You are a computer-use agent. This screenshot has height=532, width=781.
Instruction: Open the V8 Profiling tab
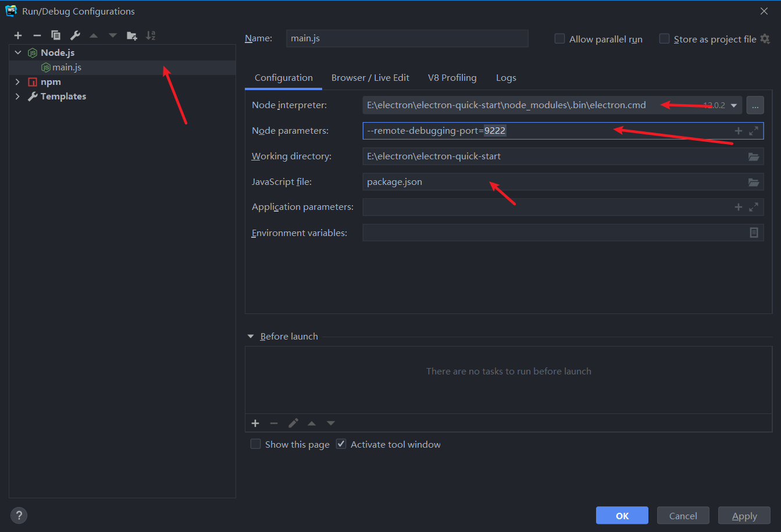452,78
